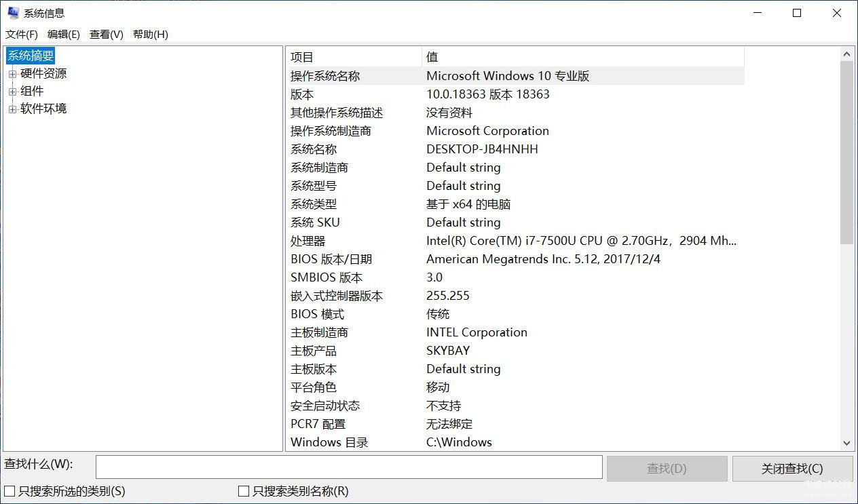The height and width of the screenshot is (504, 858).
Task: Click the 关闭查找(C) button
Action: (792, 469)
